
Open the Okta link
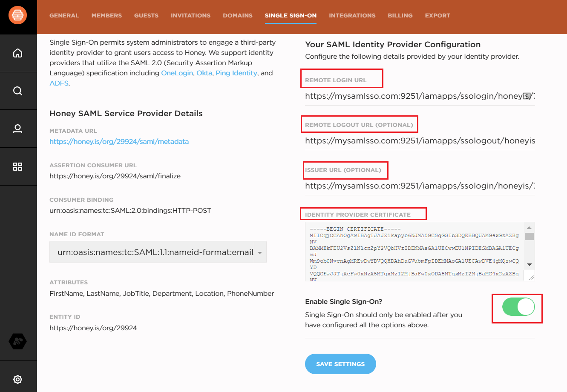(204, 73)
